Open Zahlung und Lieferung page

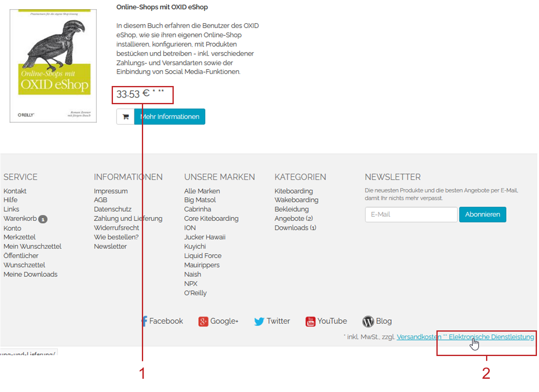click(x=128, y=219)
